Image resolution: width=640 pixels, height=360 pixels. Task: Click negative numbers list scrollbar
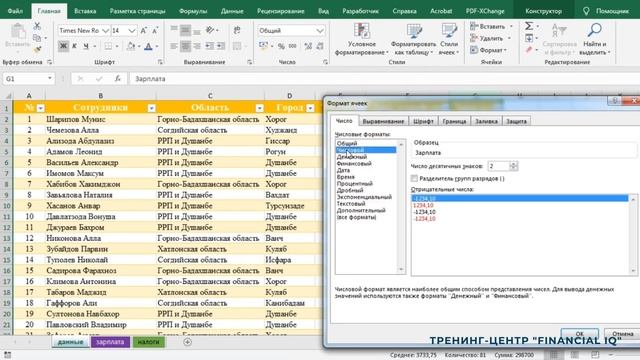(x=633, y=235)
